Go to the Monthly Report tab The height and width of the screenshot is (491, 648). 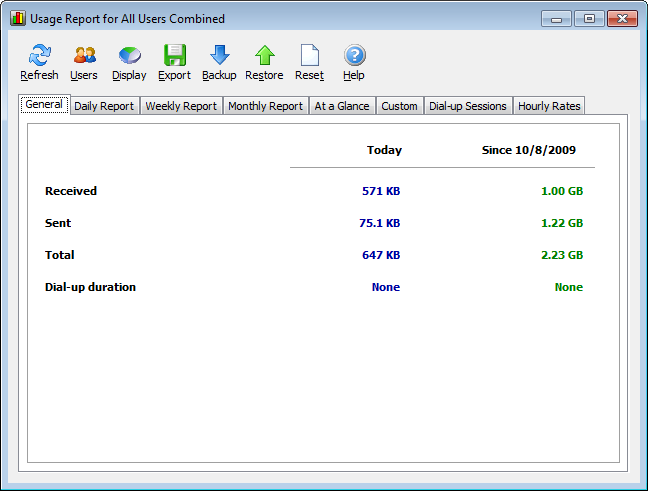(x=265, y=106)
